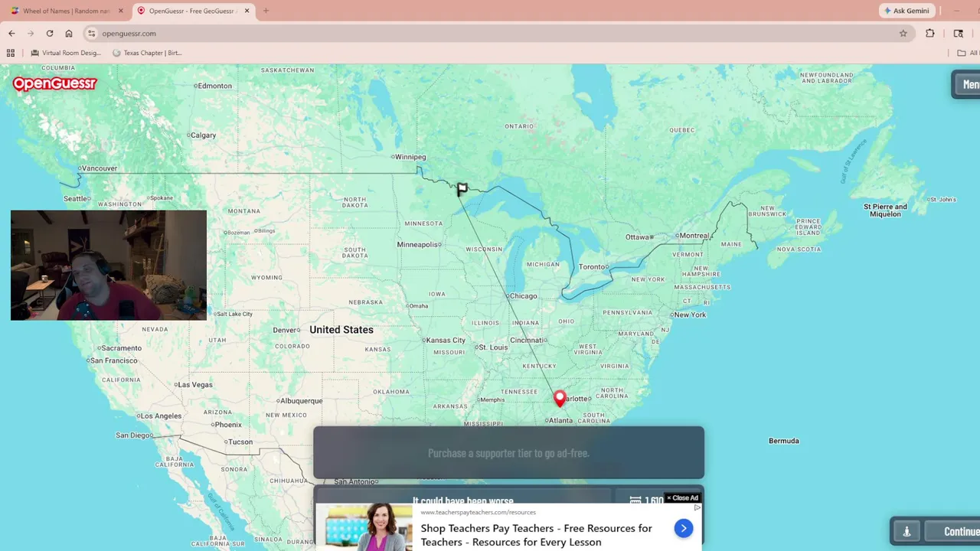The height and width of the screenshot is (551, 980).
Task: Click the Los Angeles city label
Action: tap(160, 416)
